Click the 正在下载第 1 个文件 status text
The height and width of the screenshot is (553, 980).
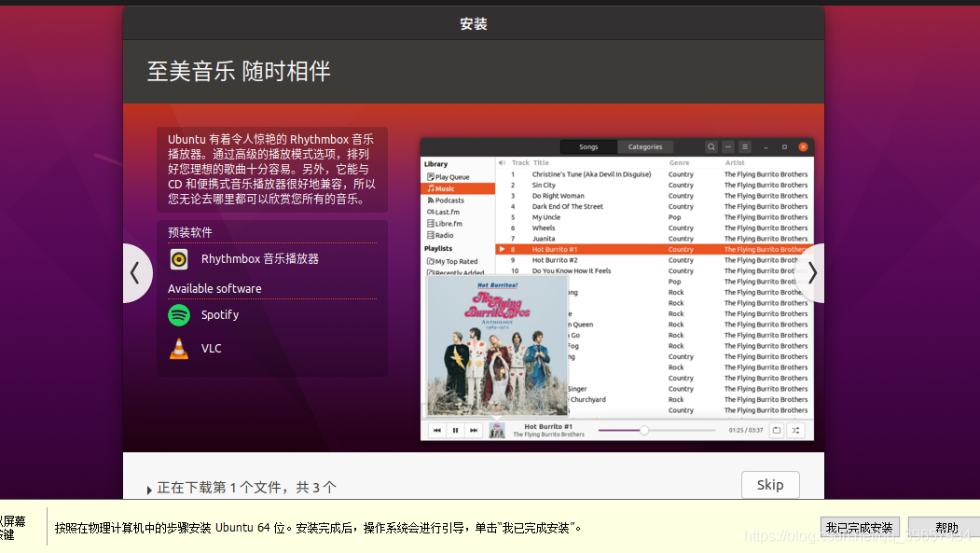pyautogui.click(x=246, y=488)
